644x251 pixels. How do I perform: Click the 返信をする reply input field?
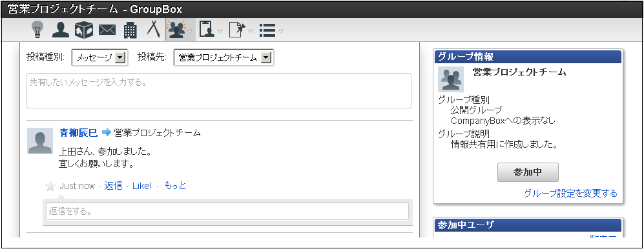pos(227,211)
